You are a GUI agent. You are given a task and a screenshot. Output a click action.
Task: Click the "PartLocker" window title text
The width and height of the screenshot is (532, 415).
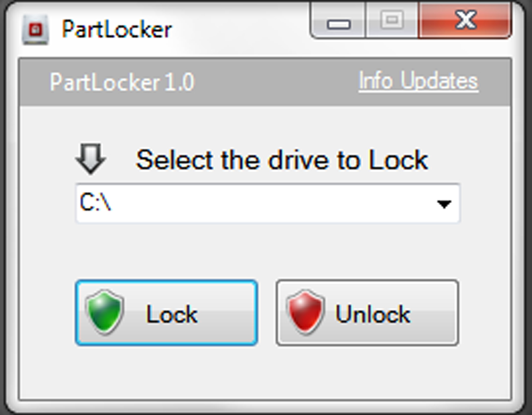[117, 29]
